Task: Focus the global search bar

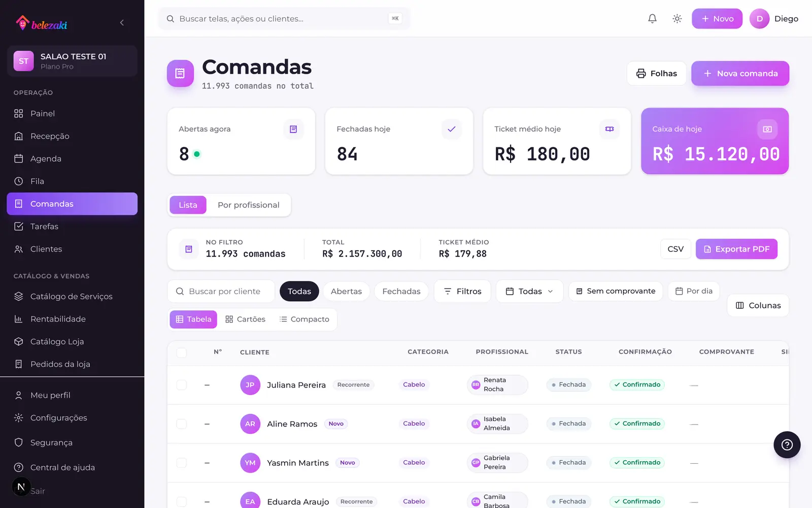Action: 284,19
